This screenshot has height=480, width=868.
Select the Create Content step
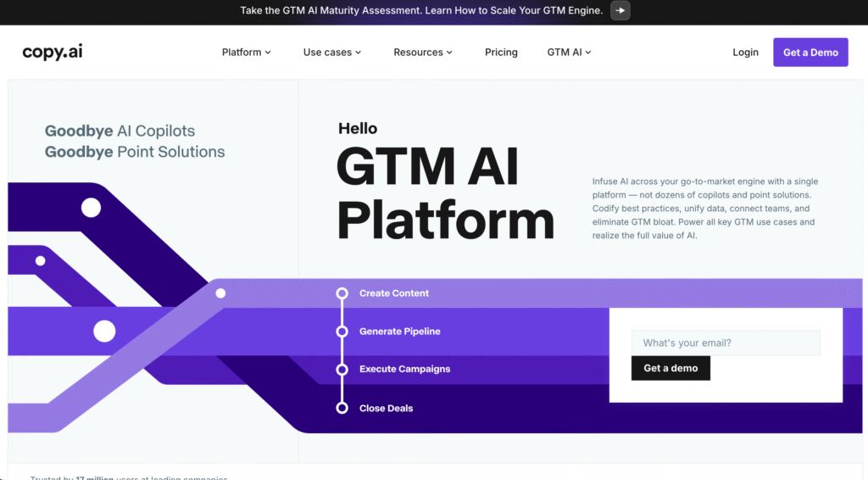393,293
